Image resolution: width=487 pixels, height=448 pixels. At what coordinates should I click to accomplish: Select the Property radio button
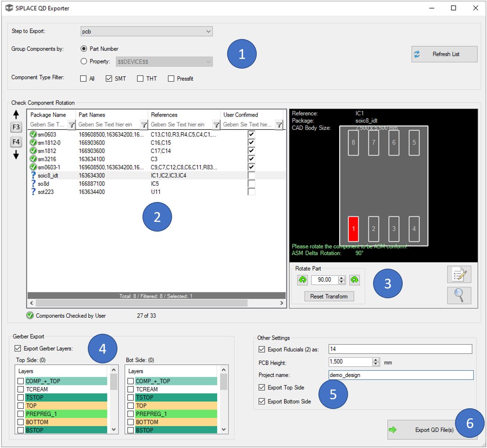click(x=84, y=61)
